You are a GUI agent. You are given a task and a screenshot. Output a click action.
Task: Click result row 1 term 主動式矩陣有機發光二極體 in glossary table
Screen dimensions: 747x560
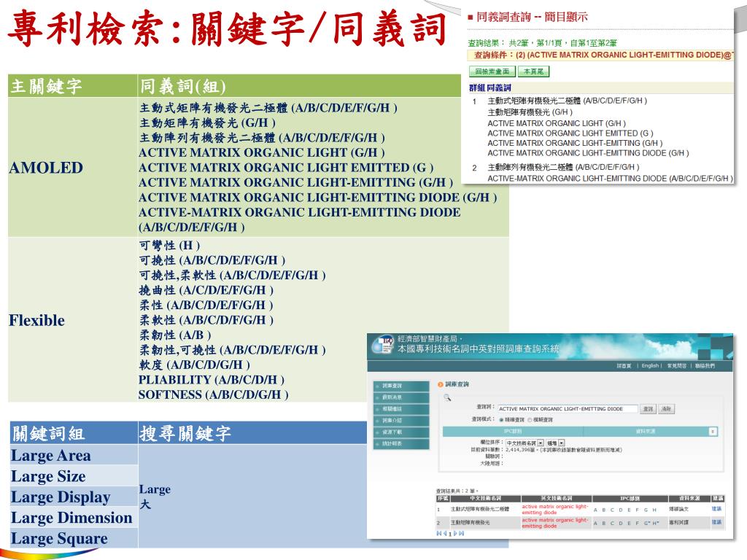tap(479, 509)
